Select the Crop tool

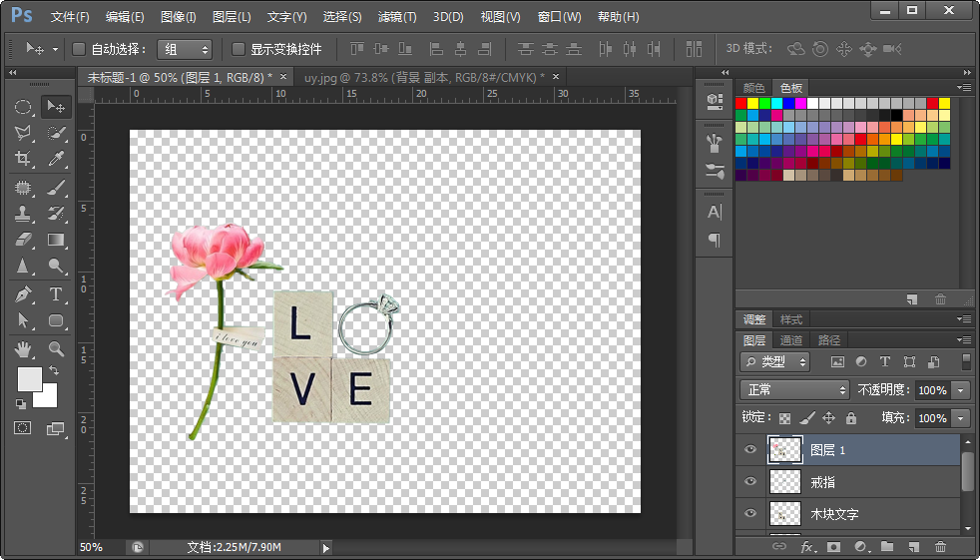click(x=22, y=159)
